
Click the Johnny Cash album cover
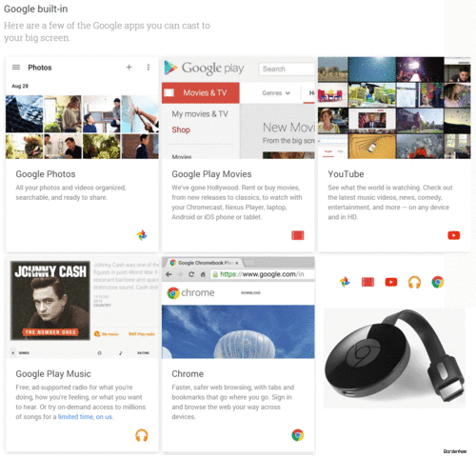pos(50,301)
